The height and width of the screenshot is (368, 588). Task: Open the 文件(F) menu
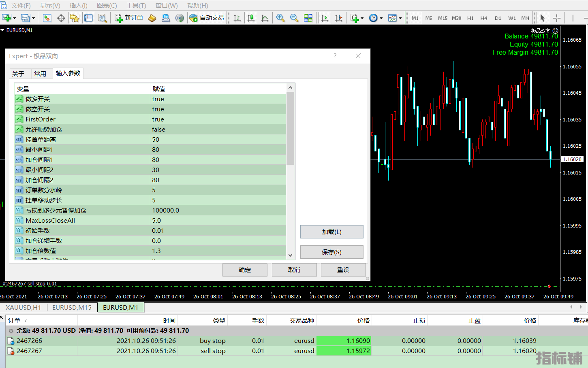(x=21, y=5)
